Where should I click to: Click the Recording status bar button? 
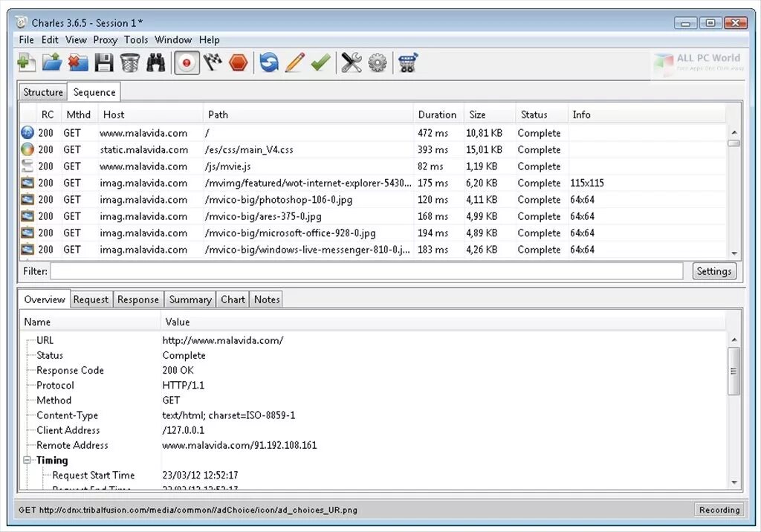point(719,510)
